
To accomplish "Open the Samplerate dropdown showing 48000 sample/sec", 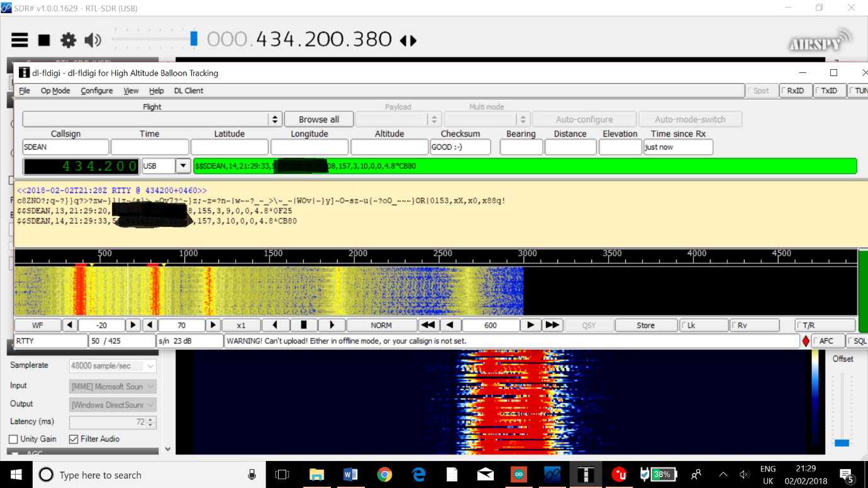I will pyautogui.click(x=113, y=365).
